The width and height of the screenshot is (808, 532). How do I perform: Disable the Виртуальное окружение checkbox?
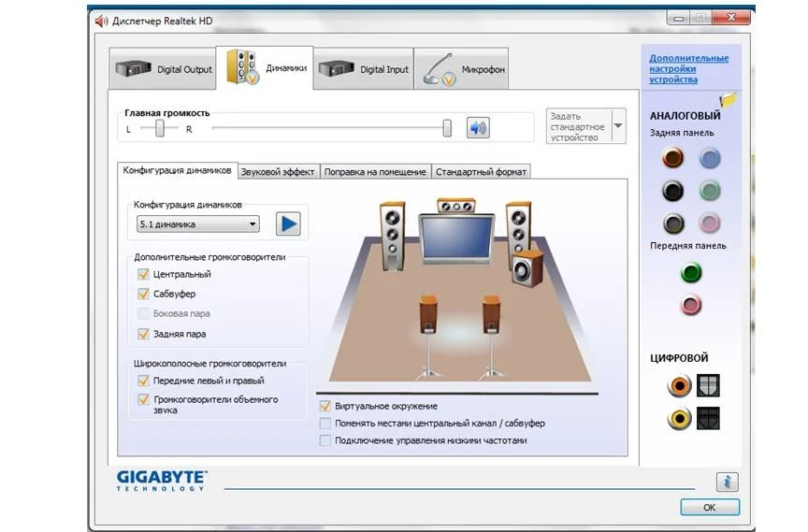pos(325,406)
